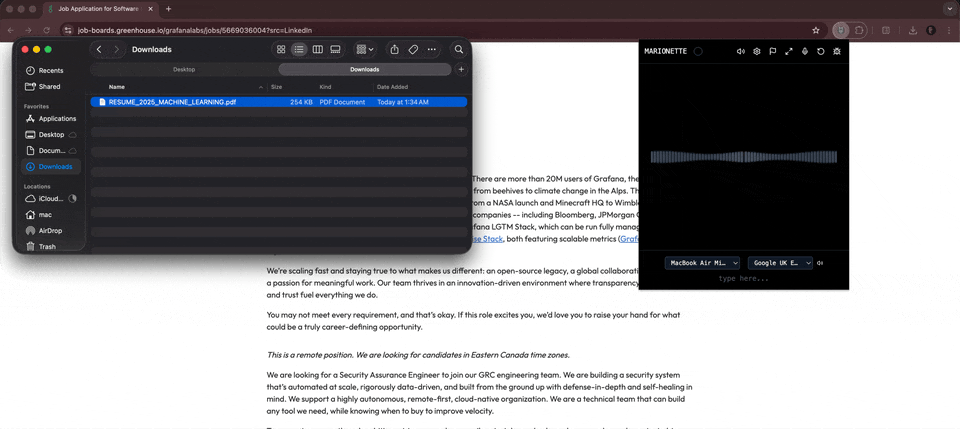This screenshot has width=960, height=429.
Task: Click the browser back arrow
Action: (10, 30)
